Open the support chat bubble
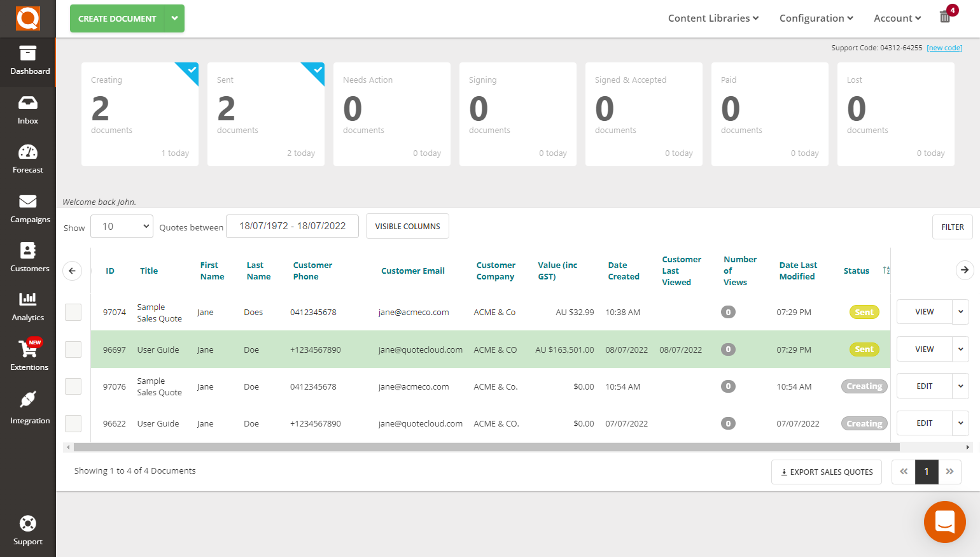 (x=944, y=522)
